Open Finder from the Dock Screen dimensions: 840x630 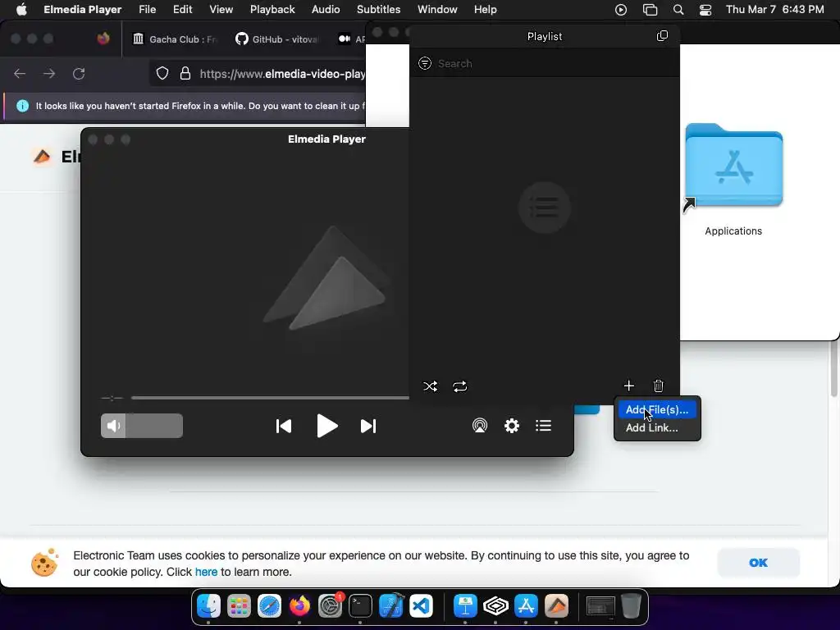(x=208, y=606)
